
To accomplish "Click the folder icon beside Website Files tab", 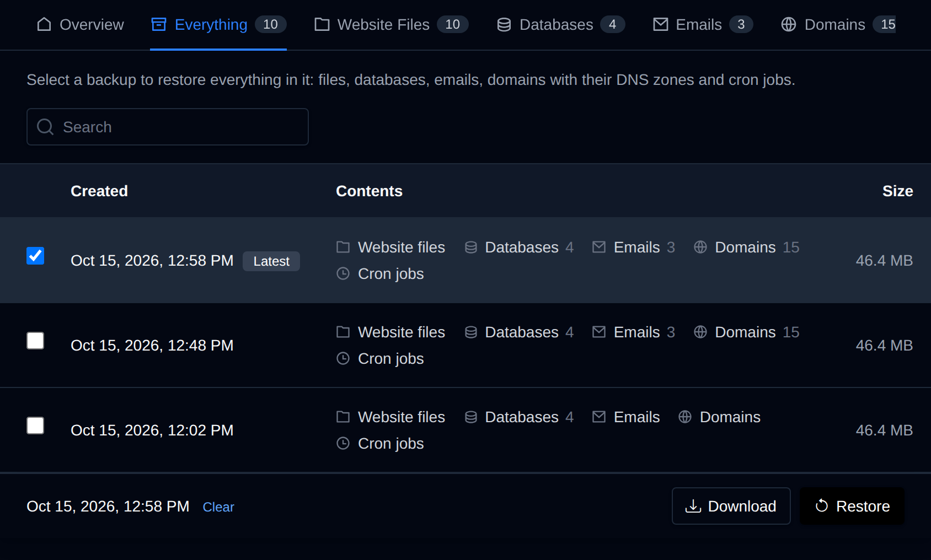I will pos(322,24).
